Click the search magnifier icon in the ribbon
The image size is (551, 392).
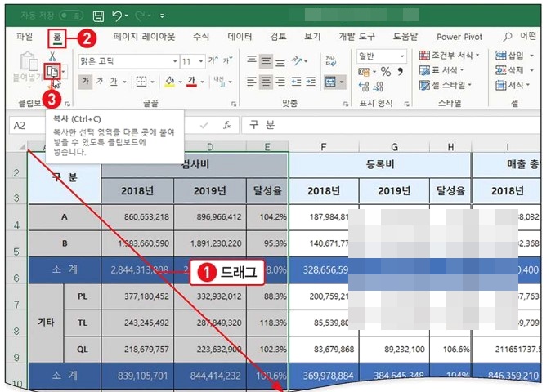507,37
